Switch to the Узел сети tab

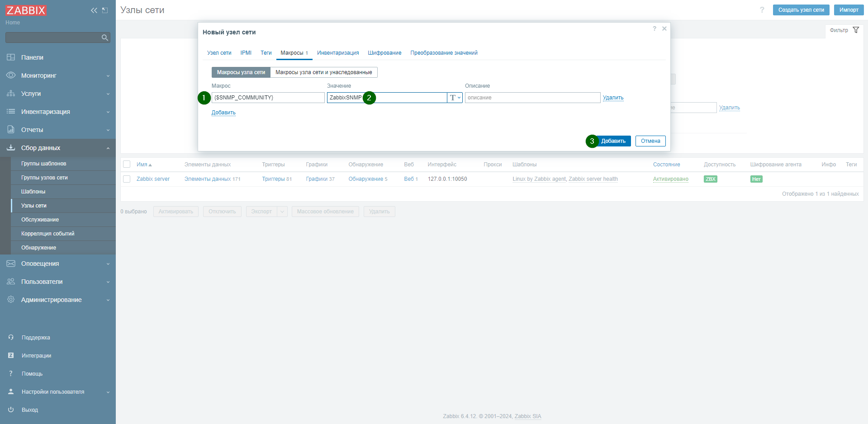point(219,53)
